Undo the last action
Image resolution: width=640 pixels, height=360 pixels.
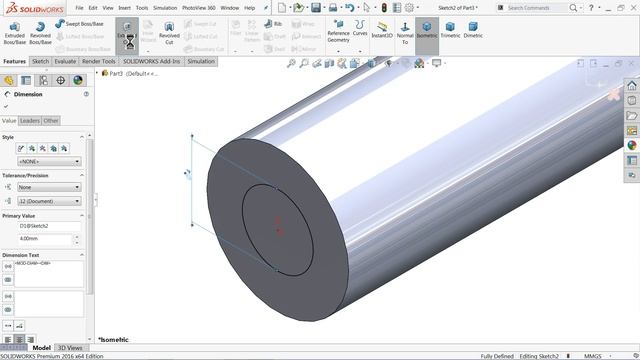click(x=349, y=7)
